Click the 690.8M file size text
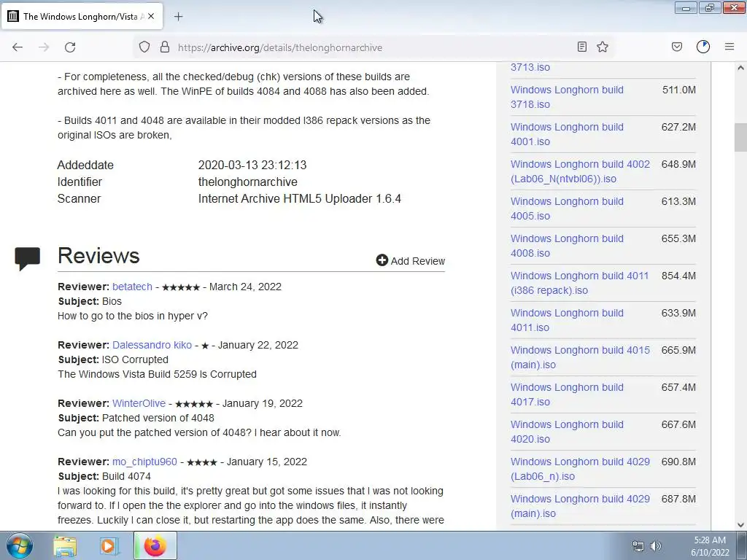Image resolution: width=747 pixels, height=560 pixels. [x=678, y=462]
